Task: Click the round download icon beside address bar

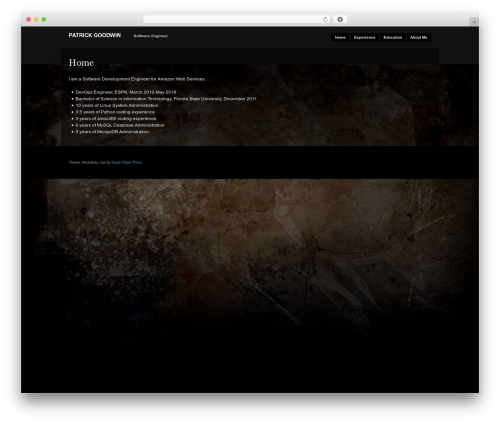Action: point(340,19)
